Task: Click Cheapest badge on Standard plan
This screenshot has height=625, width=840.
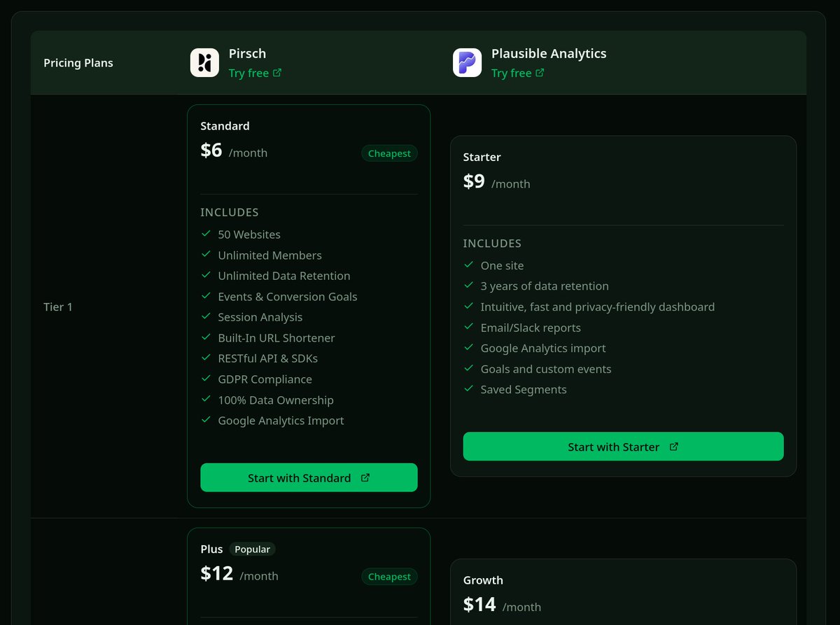Action: pyautogui.click(x=390, y=153)
